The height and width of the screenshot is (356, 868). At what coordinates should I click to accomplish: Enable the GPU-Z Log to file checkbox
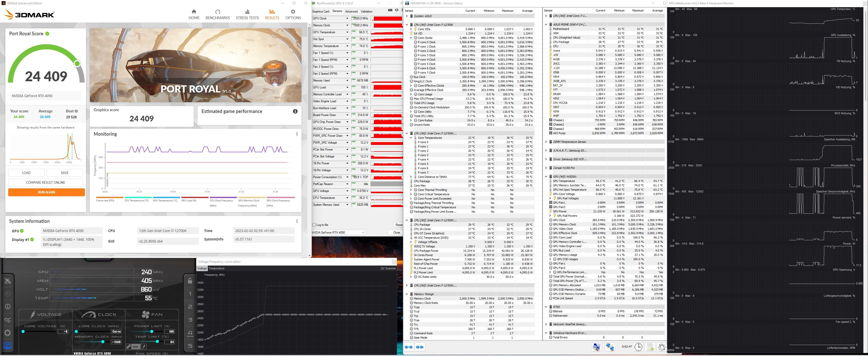point(314,225)
